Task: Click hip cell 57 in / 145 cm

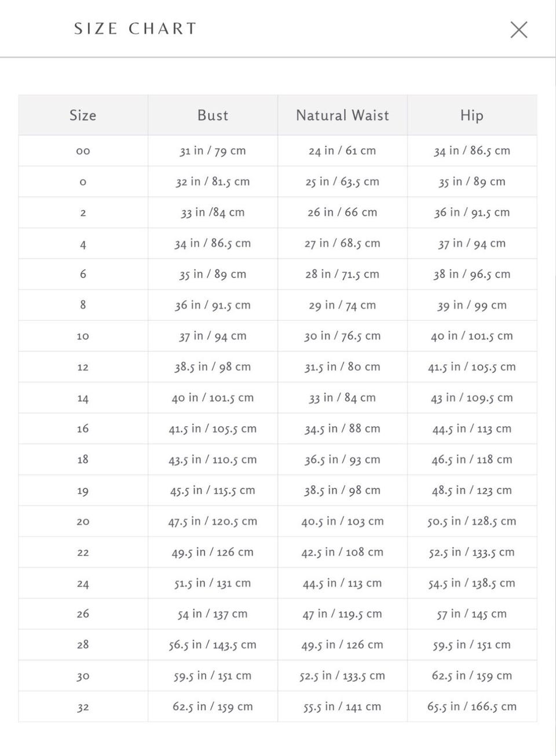Action: tap(471, 614)
